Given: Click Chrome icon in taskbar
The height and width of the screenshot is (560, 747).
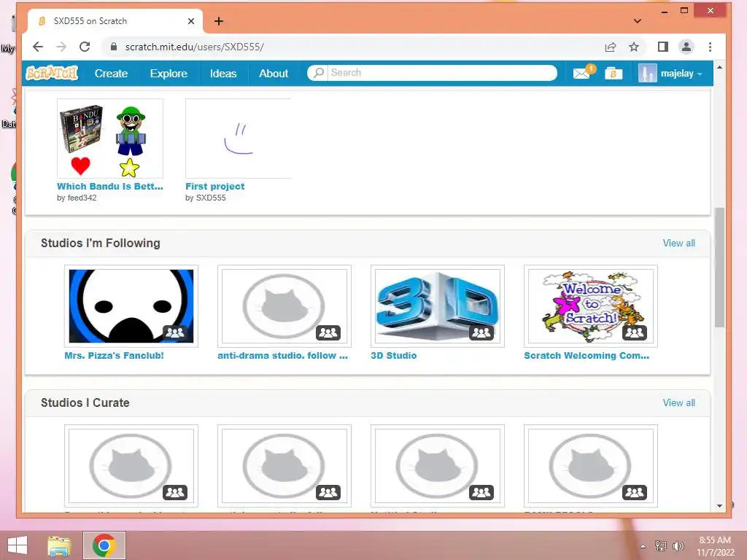Looking at the screenshot, I should (104, 545).
